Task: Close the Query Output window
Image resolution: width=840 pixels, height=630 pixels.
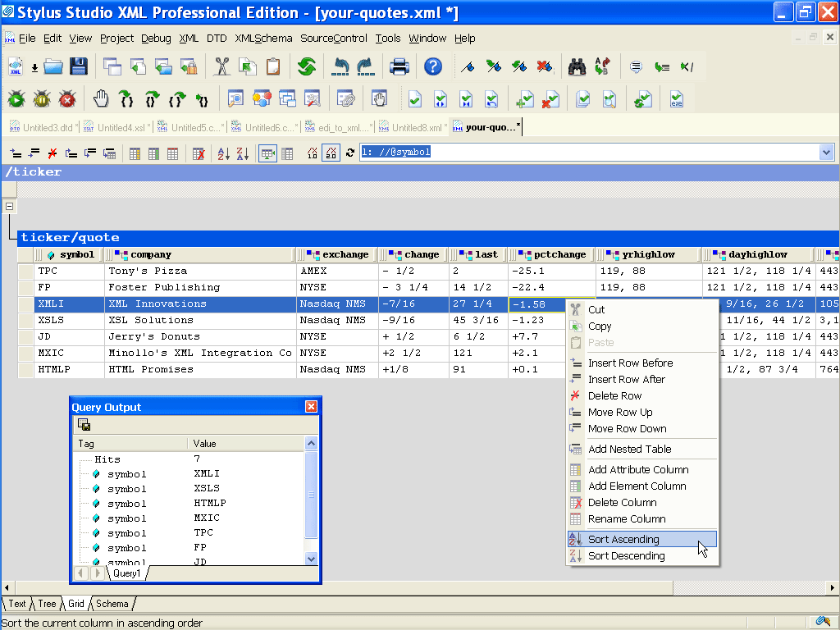Action: point(309,406)
